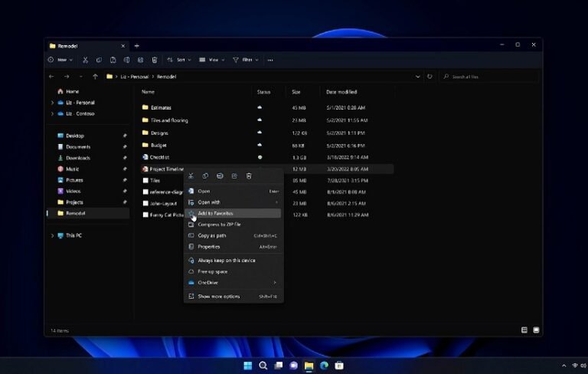Expand the This PC tree node
This screenshot has width=588, height=374.
click(52, 235)
